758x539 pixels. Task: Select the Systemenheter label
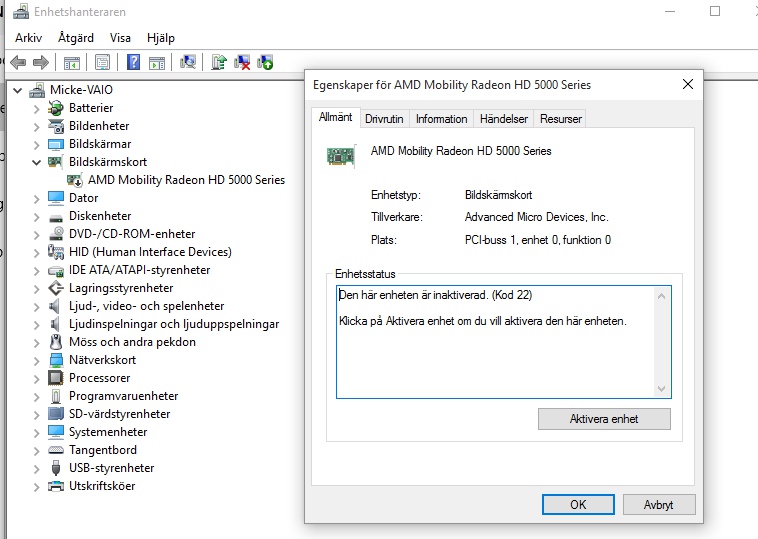pyautogui.click(x=108, y=432)
